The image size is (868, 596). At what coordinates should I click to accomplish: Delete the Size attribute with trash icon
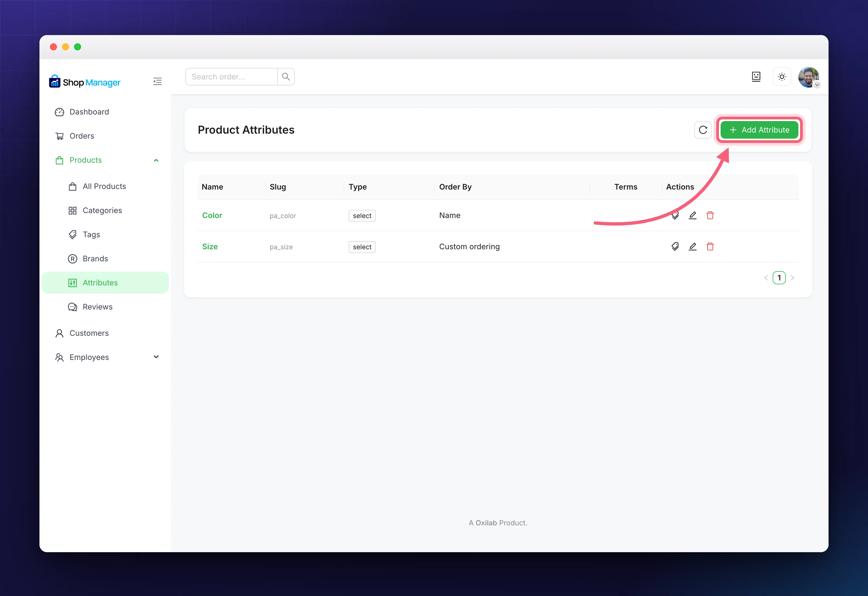point(710,247)
